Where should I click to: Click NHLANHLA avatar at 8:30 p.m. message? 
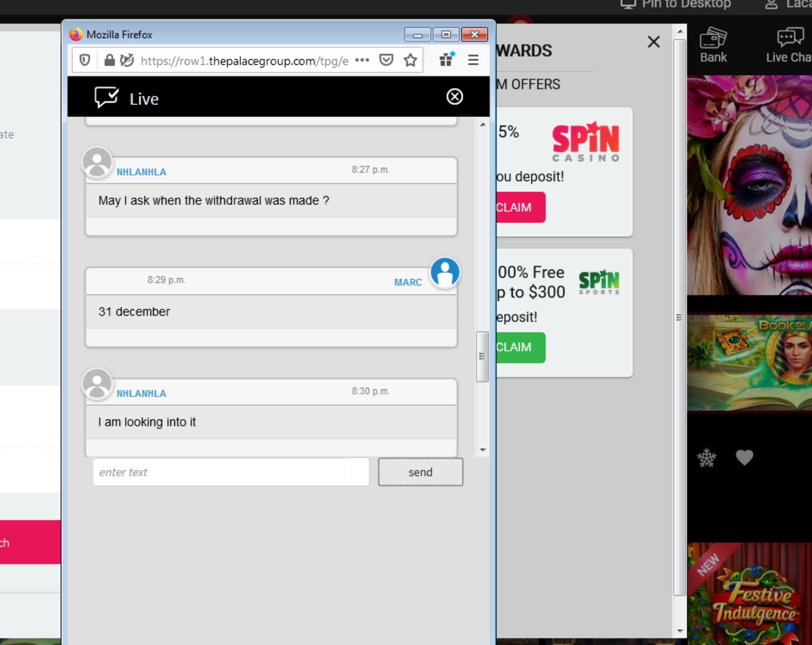[97, 384]
